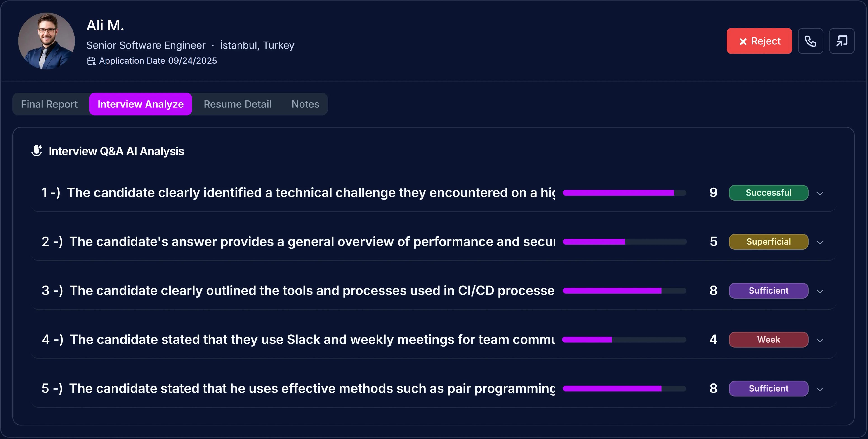Click the calendar icon beside Application Date
The width and height of the screenshot is (868, 439).
pos(91,61)
